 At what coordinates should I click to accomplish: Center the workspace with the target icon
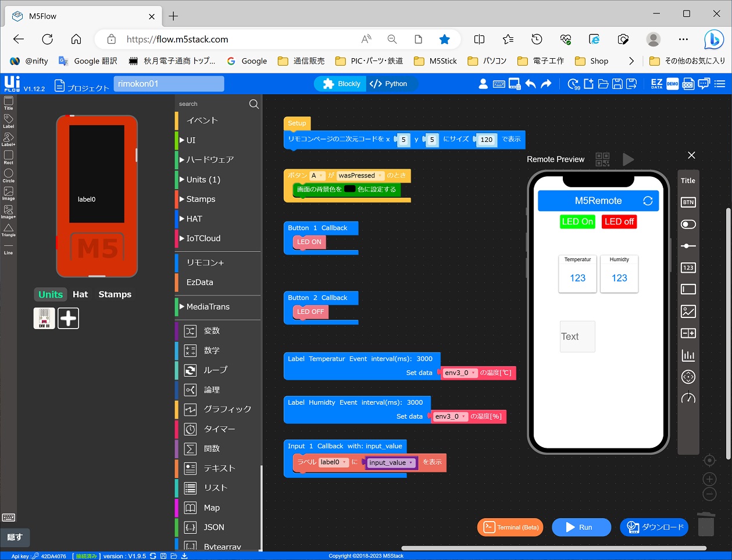click(709, 461)
